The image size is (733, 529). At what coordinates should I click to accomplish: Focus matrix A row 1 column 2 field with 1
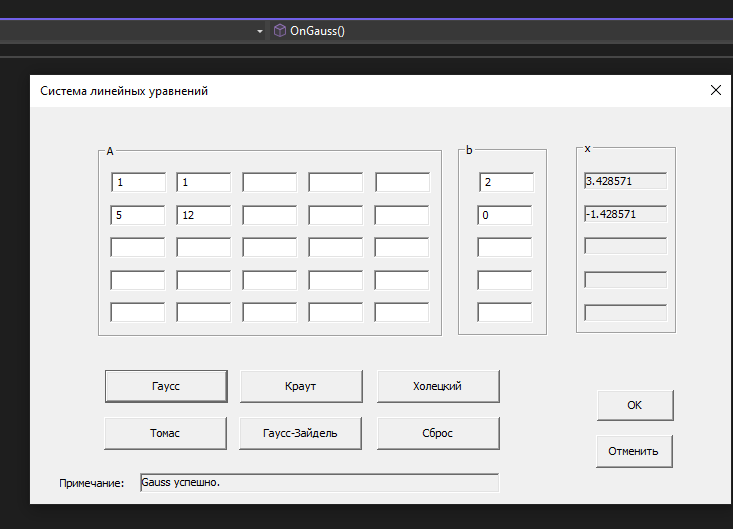[x=203, y=182]
